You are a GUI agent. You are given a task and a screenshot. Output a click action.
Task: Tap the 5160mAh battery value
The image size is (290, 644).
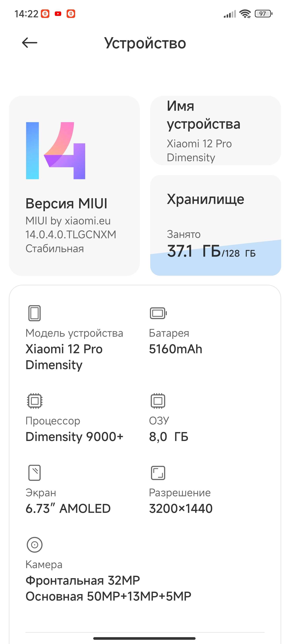pyautogui.click(x=175, y=349)
